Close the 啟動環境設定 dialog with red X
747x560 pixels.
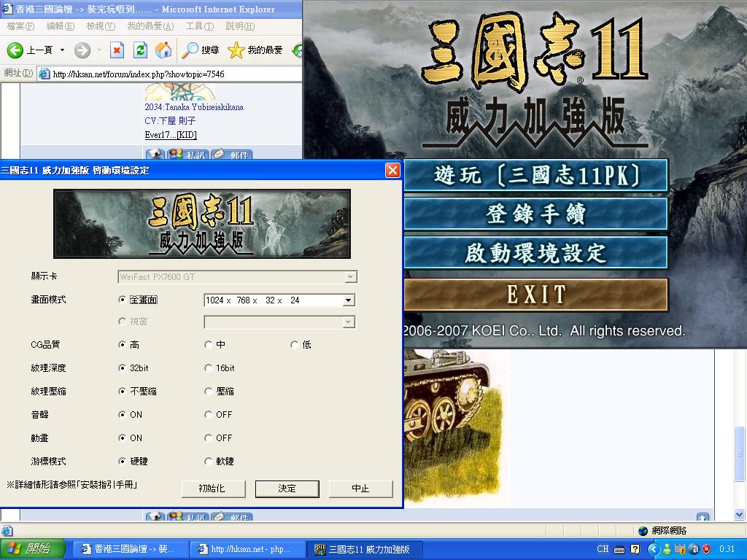click(x=392, y=170)
